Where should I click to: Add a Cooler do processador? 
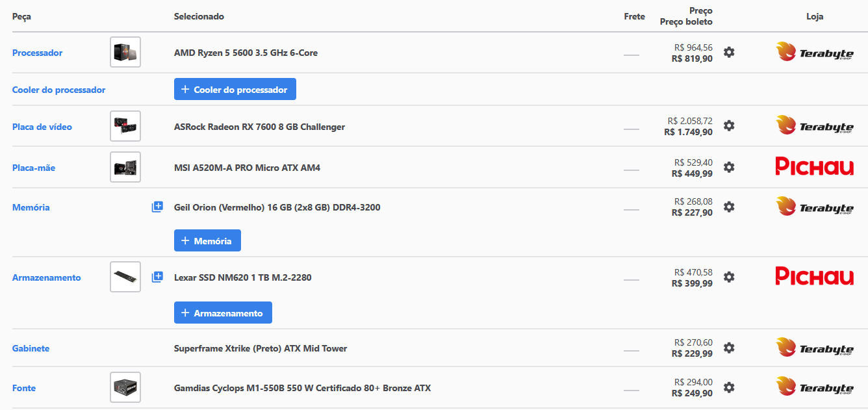pyautogui.click(x=235, y=90)
